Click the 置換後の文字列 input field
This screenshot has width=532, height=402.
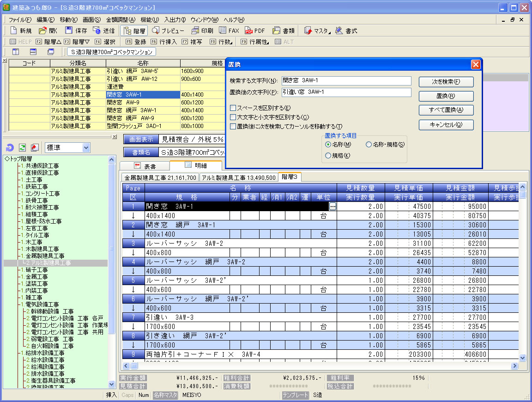pos(346,92)
